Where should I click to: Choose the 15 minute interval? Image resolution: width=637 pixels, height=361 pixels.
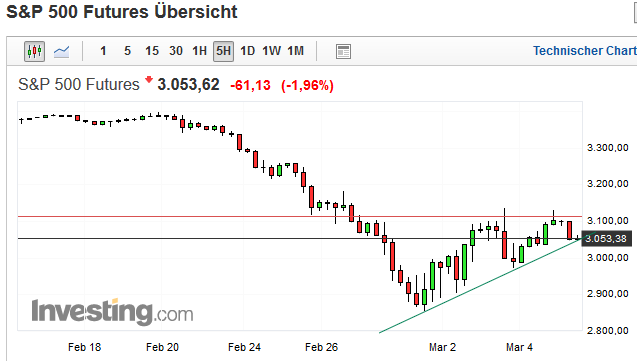pos(152,51)
